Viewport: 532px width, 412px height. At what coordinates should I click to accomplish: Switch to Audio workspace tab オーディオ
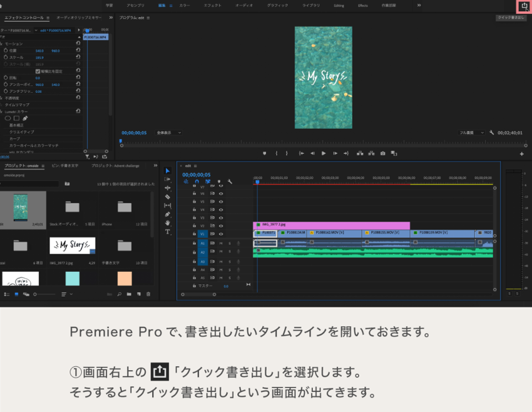[244, 6]
